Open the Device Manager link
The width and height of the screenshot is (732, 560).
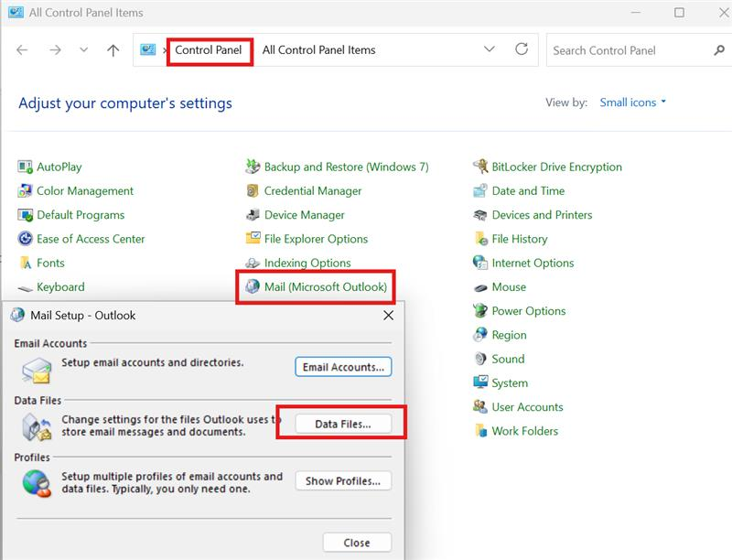tap(305, 215)
